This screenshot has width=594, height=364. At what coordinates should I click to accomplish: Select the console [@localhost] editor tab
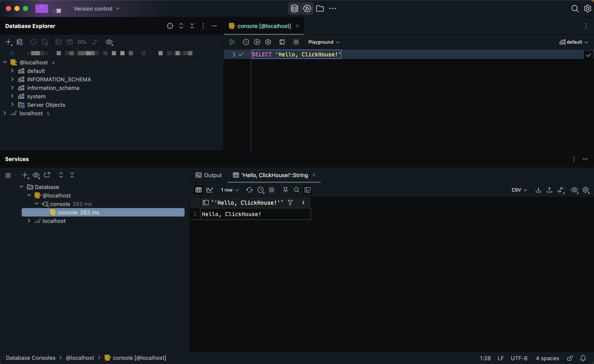coord(264,26)
